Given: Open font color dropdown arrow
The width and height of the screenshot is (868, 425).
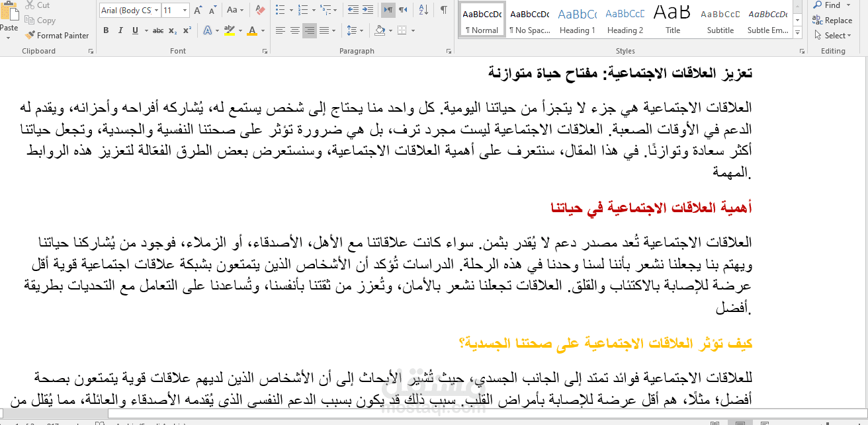Looking at the screenshot, I should pos(262,30).
